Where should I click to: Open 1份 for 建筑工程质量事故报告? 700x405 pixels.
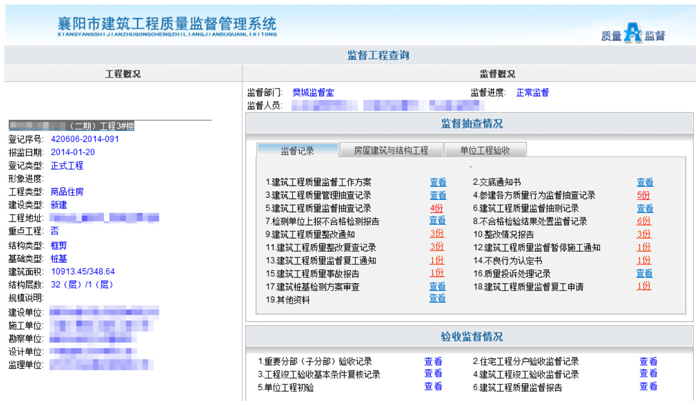(437, 273)
